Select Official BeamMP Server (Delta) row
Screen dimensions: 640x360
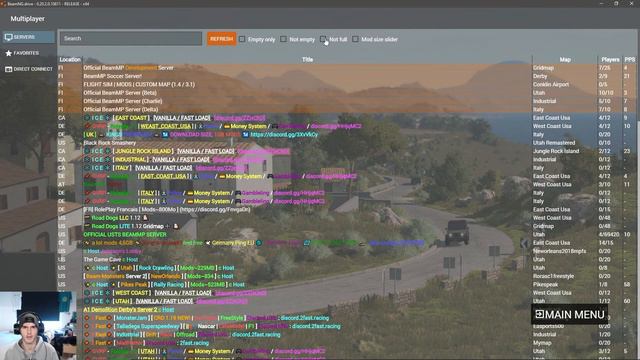coord(347,109)
